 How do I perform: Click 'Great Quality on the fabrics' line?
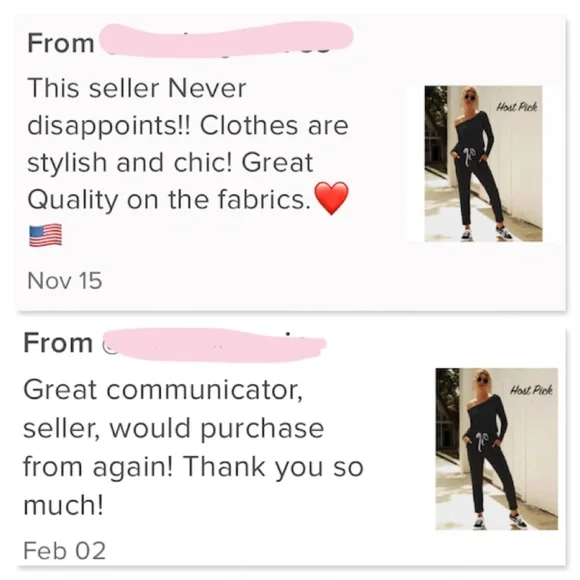[x=169, y=200]
